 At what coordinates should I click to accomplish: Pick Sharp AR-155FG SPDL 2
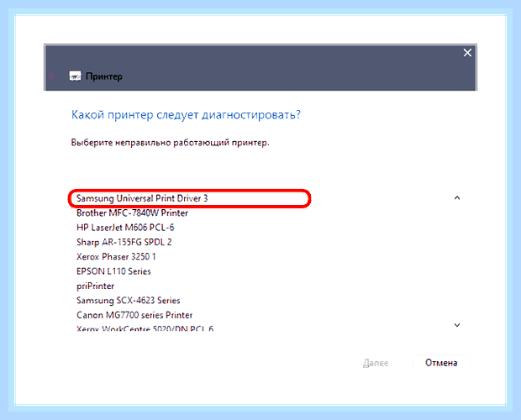pos(124,242)
